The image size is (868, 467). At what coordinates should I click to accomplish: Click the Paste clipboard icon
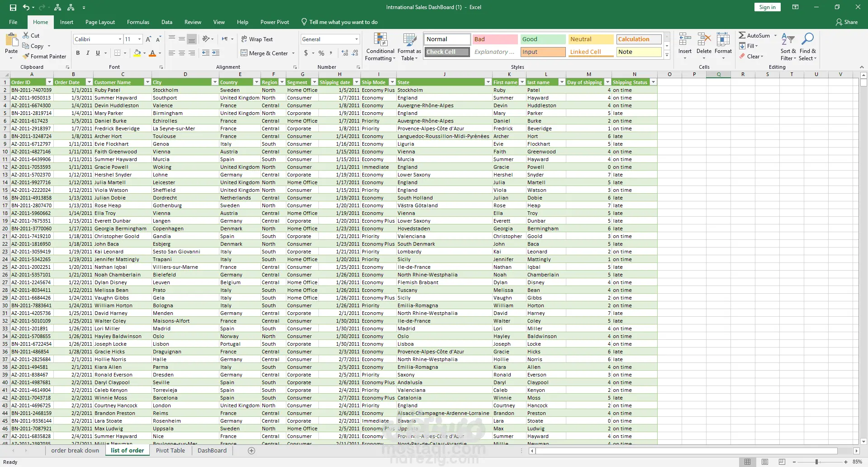(11, 40)
